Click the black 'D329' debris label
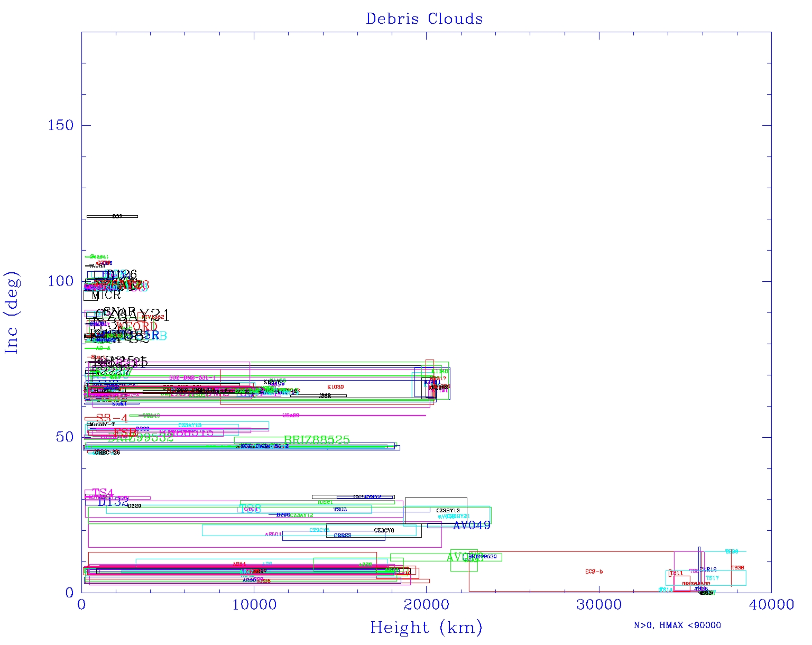This screenshot has width=812, height=645. (134, 506)
